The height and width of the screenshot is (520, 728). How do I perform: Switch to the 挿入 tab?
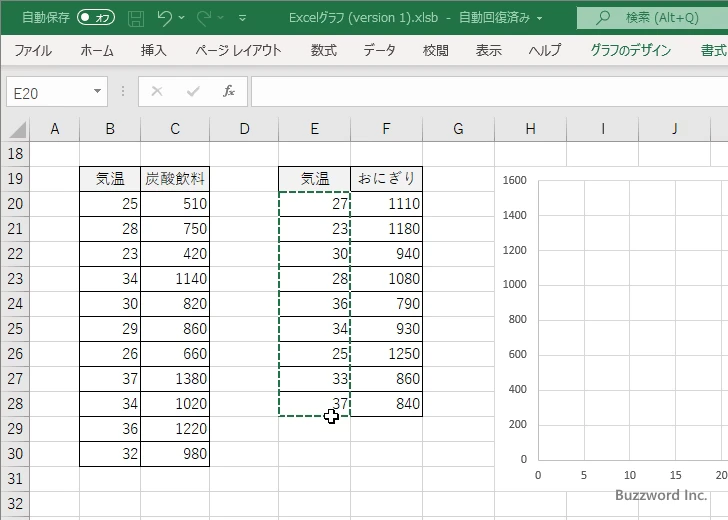click(x=154, y=50)
